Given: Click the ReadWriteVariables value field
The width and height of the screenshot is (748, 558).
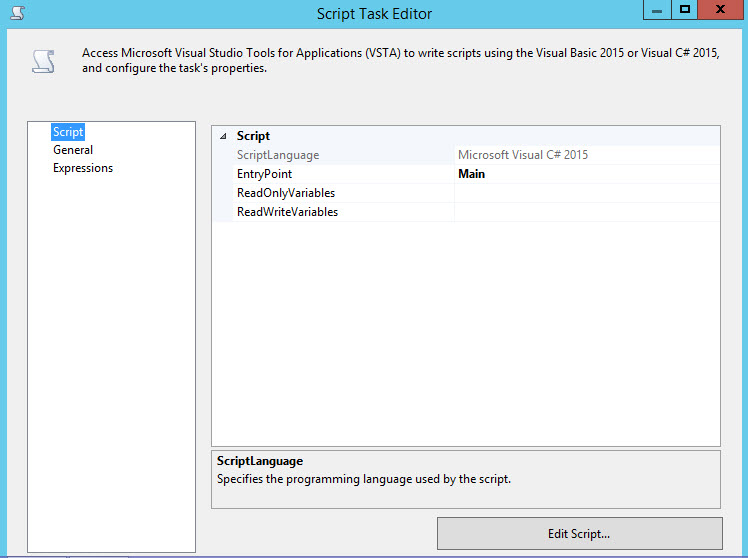Looking at the screenshot, I should point(587,212).
